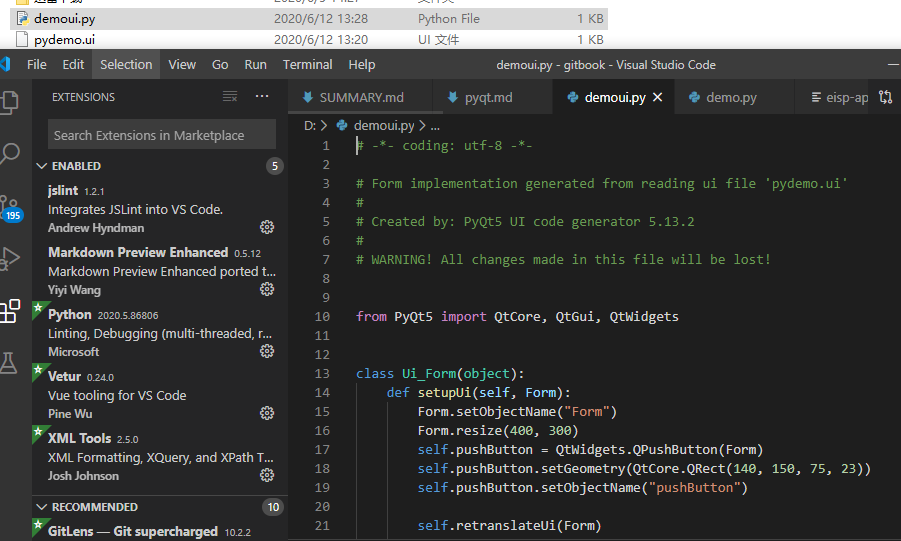Collapse the RECOMMENDED extensions section
901x541 pixels.
point(41,507)
